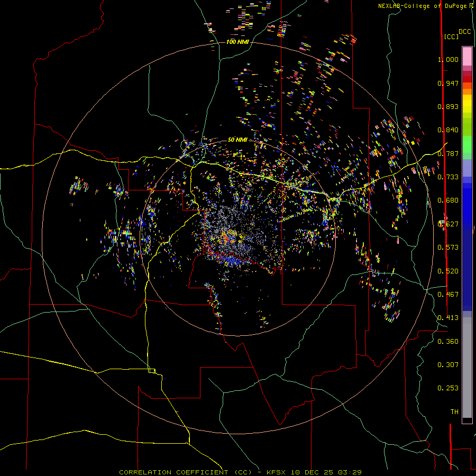Click the 50 NMI range ring label
Image resolution: width=476 pixels, height=476 pixels.
click(x=237, y=140)
